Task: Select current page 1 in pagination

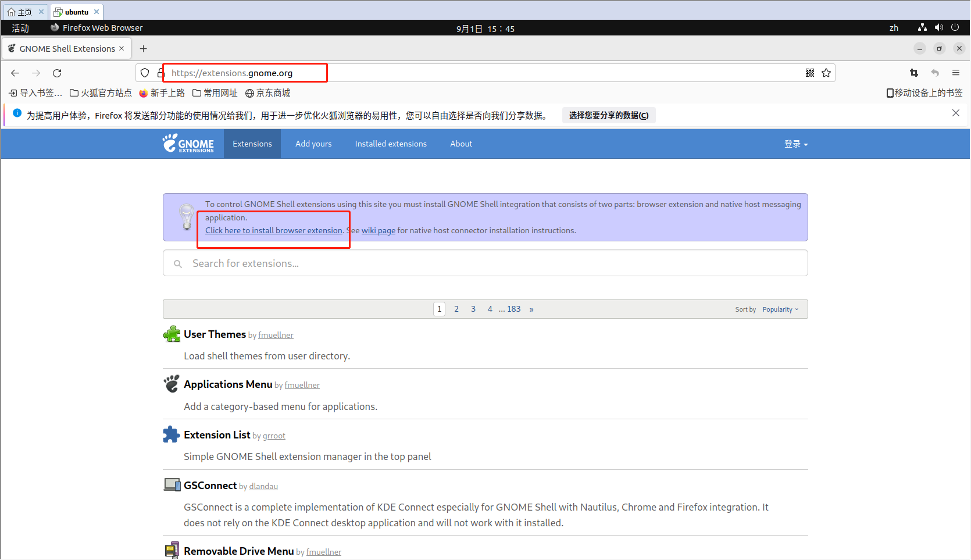Action: click(440, 309)
